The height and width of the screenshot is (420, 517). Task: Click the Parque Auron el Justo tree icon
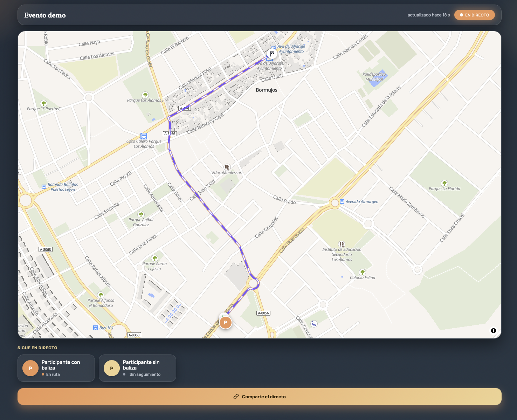(154, 259)
